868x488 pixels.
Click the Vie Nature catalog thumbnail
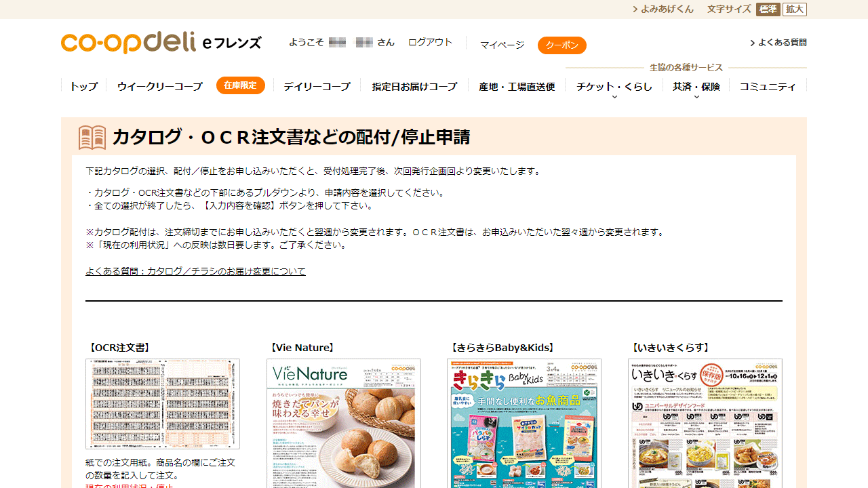point(344,424)
